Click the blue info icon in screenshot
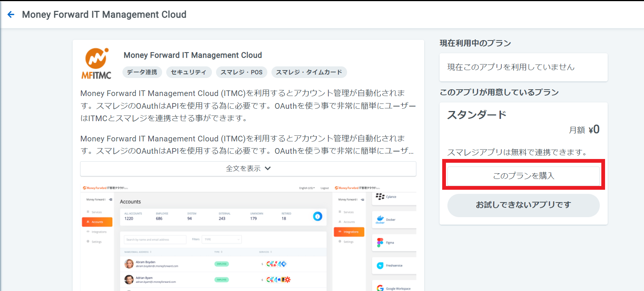 318,216
